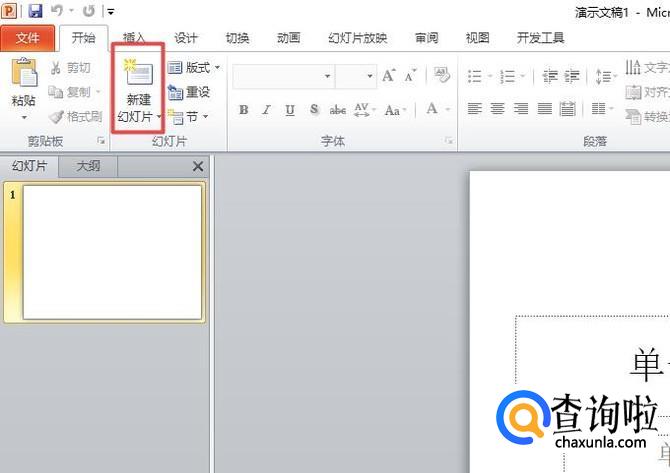Click the Text Direction (文字方向) button
This screenshot has width=670, height=473.
click(647, 68)
